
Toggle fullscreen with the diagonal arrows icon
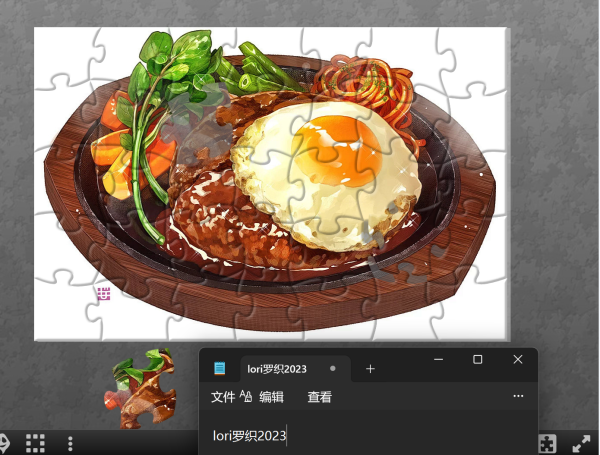coord(581,444)
